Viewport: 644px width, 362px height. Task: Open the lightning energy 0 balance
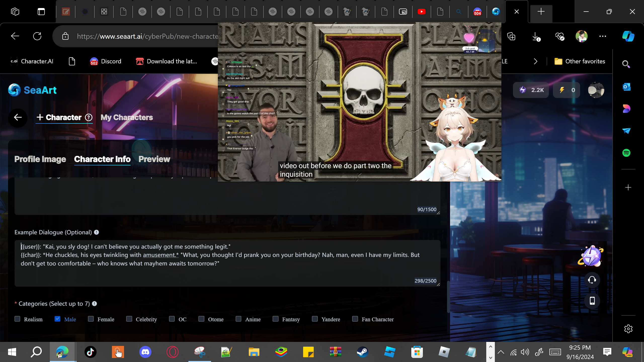coord(566,90)
